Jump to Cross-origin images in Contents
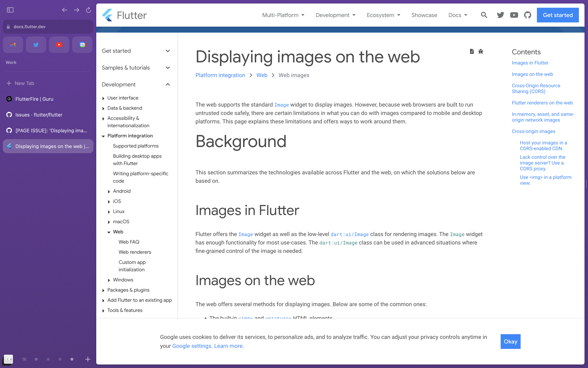Image resolution: width=588 pixels, height=368 pixels. pos(533,131)
